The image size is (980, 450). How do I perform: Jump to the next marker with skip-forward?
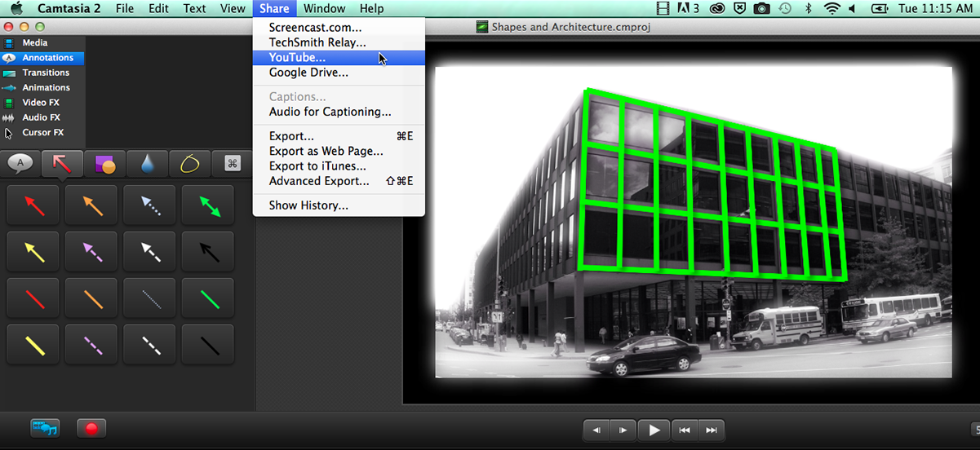coord(712,430)
